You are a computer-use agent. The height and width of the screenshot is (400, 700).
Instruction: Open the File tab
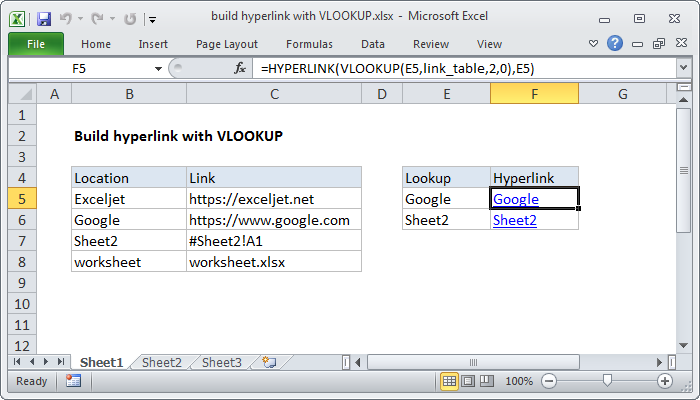[x=36, y=44]
